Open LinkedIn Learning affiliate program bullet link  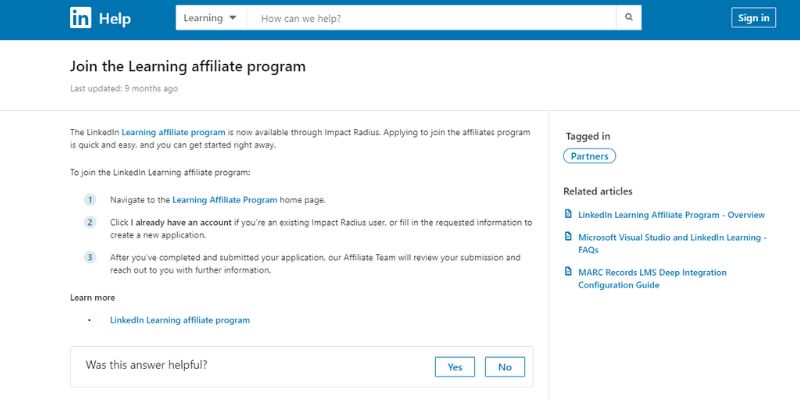(180, 320)
